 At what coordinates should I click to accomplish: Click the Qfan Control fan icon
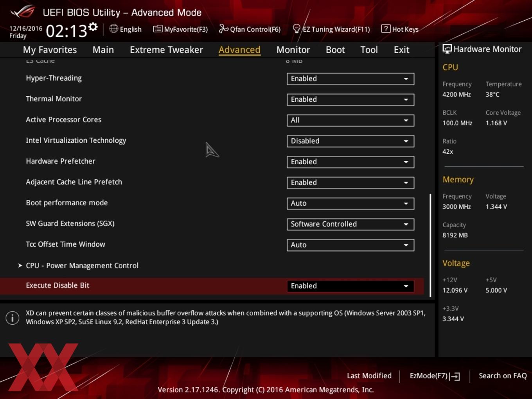tap(223, 29)
